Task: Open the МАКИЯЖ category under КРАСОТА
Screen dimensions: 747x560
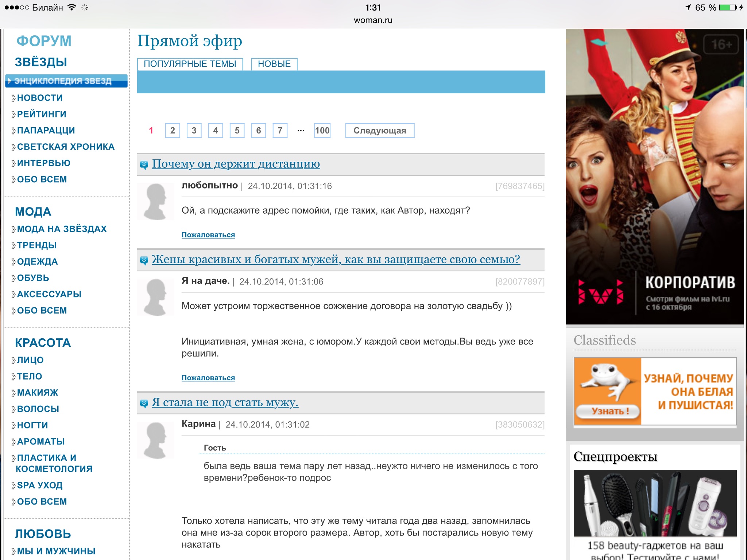Action: pyautogui.click(x=38, y=393)
